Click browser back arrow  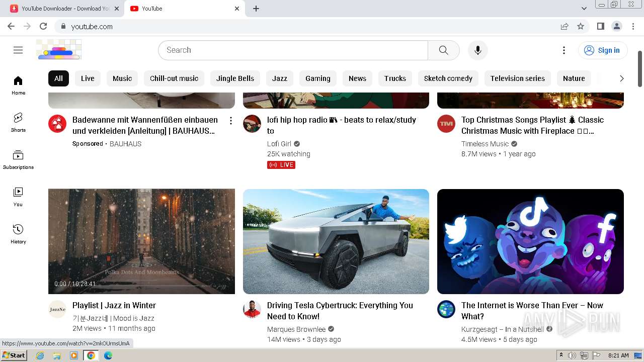tap(11, 26)
